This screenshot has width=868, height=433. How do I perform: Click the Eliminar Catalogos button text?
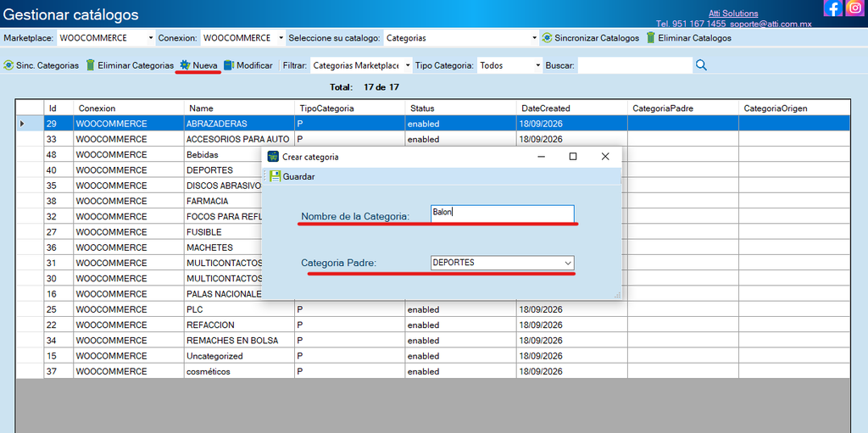click(x=695, y=38)
